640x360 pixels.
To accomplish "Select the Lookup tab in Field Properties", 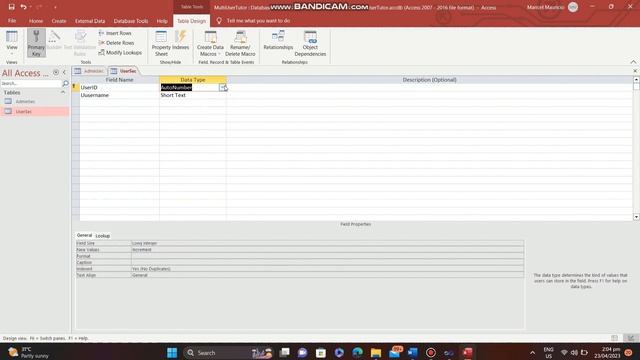I will click(102, 236).
